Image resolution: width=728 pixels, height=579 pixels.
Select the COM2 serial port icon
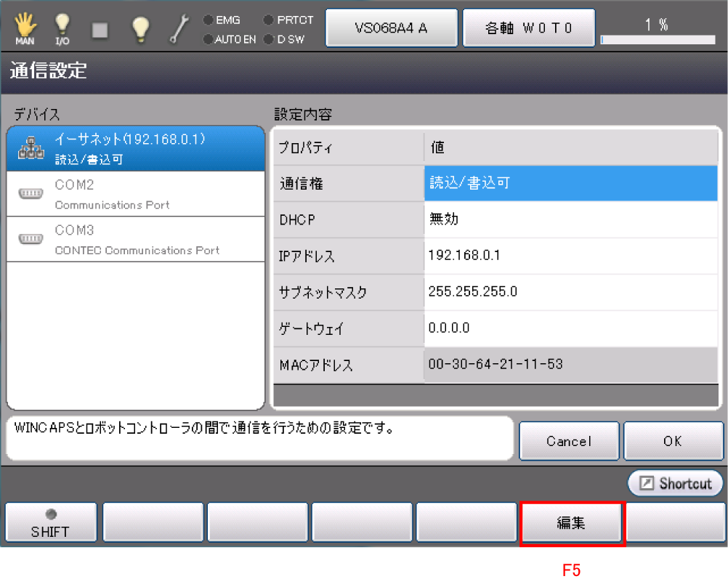tap(31, 194)
